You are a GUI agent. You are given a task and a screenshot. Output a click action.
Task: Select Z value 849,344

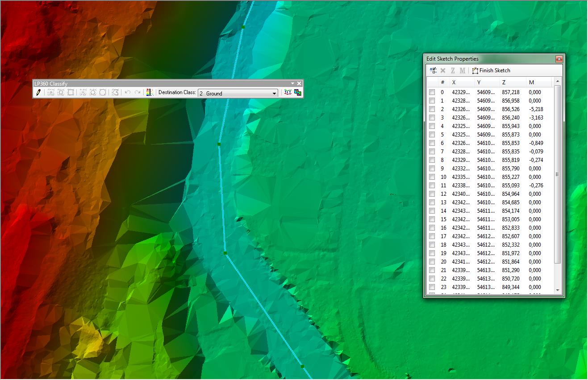click(x=511, y=287)
